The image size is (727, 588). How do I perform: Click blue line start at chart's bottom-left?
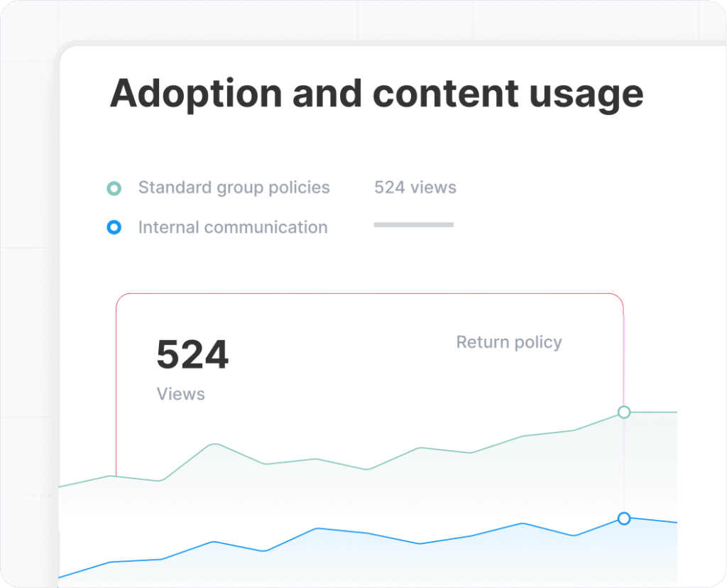[62, 577]
